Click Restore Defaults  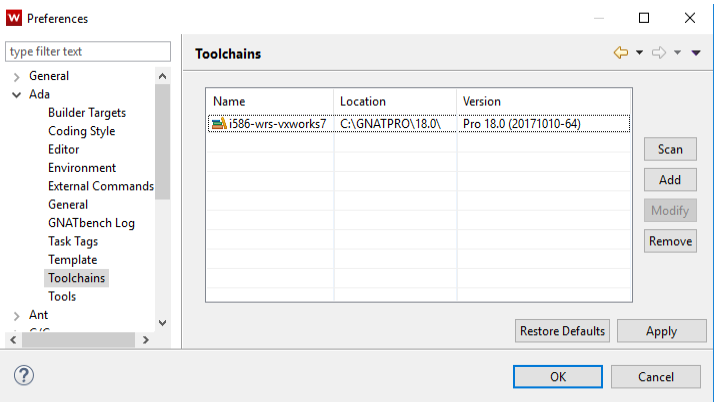[562, 331]
